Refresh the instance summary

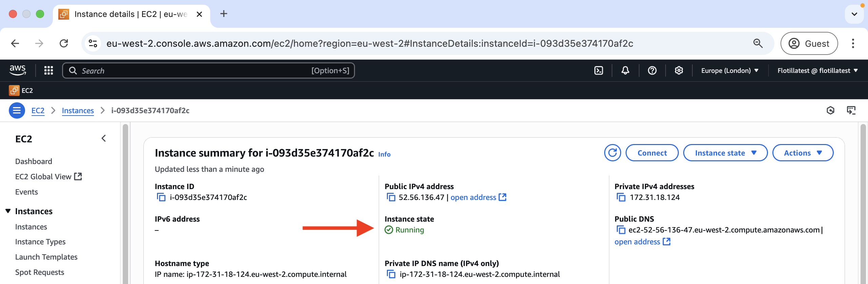click(x=612, y=153)
